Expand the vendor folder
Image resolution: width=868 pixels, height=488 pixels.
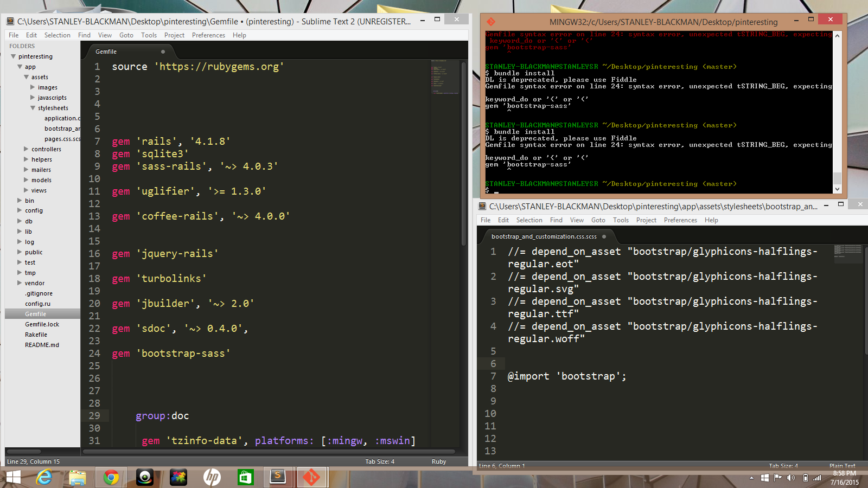point(20,283)
